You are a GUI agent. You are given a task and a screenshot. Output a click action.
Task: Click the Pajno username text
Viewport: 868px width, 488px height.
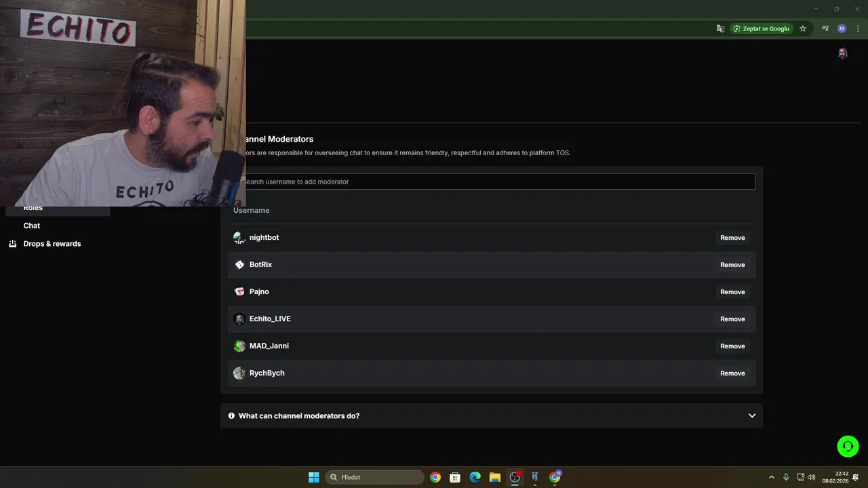pos(259,291)
